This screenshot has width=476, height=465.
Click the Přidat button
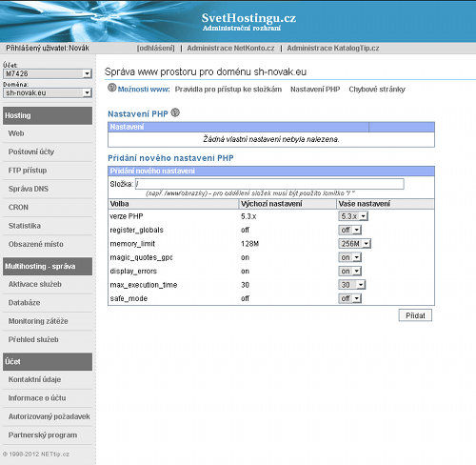pos(415,315)
